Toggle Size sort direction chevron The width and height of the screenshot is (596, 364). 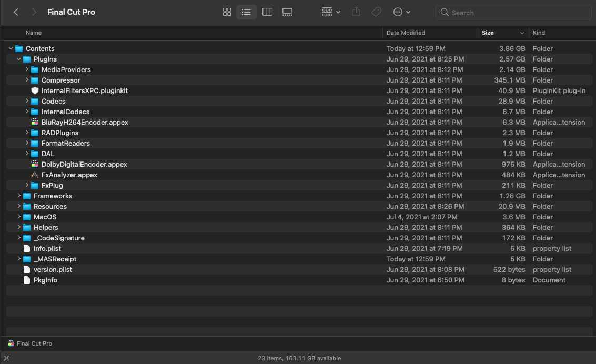pos(522,33)
